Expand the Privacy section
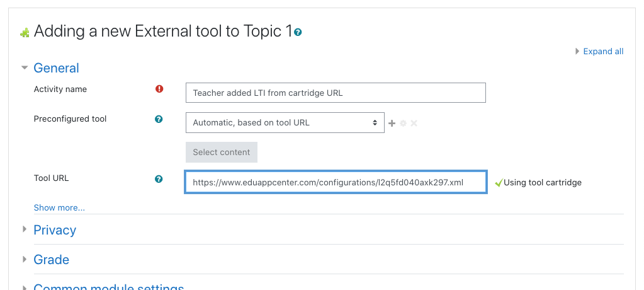The image size is (644, 290). click(55, 230)
